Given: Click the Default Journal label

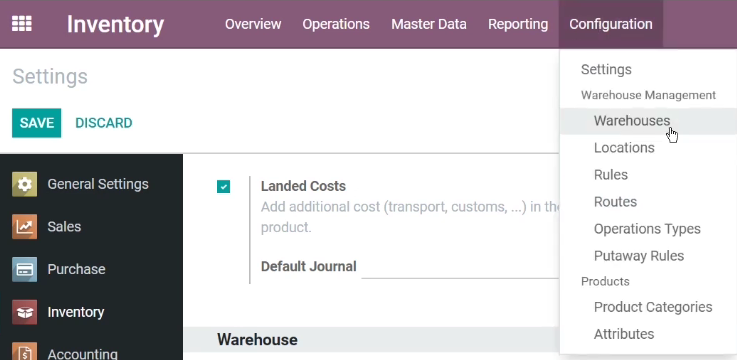Looking at the screenshot, I should 308,266.
